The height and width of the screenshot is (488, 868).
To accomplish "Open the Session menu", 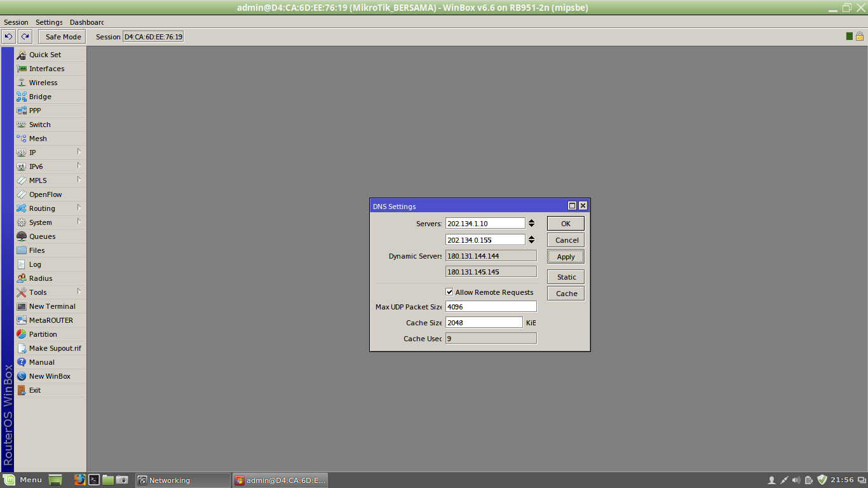I will tap(16, 22).
